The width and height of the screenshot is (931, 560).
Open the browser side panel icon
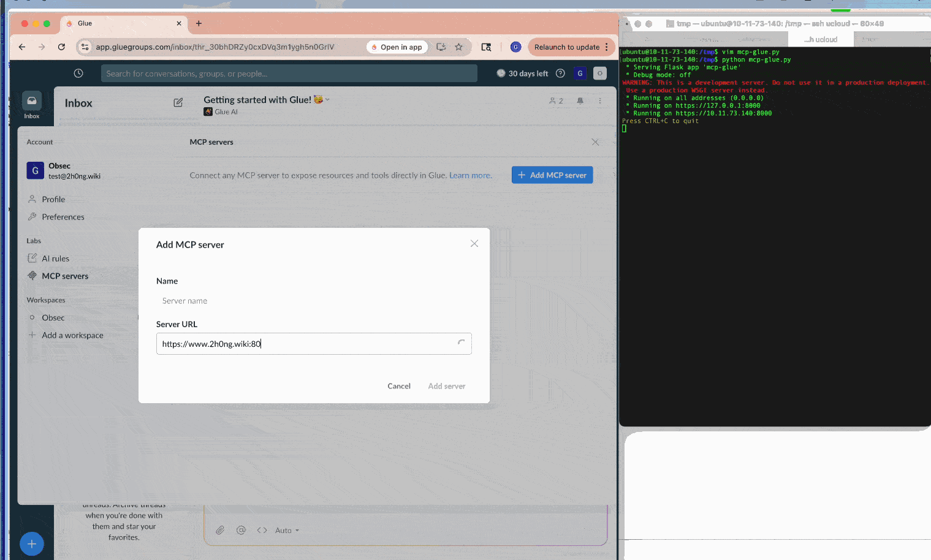[x=486, y=47]
